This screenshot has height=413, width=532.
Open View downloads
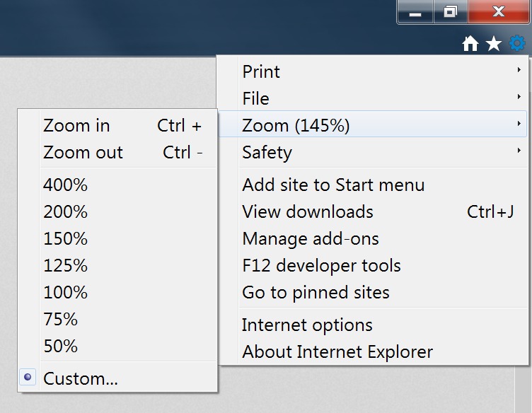[308, 211]
